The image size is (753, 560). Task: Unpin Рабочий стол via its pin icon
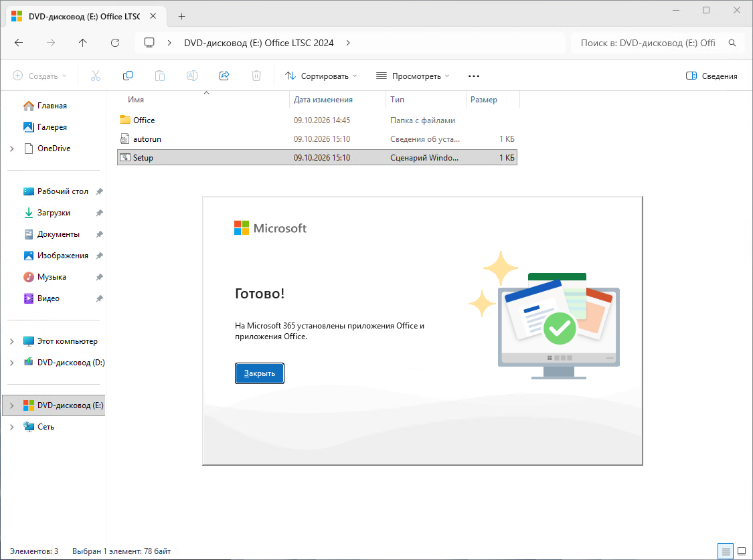100,191
